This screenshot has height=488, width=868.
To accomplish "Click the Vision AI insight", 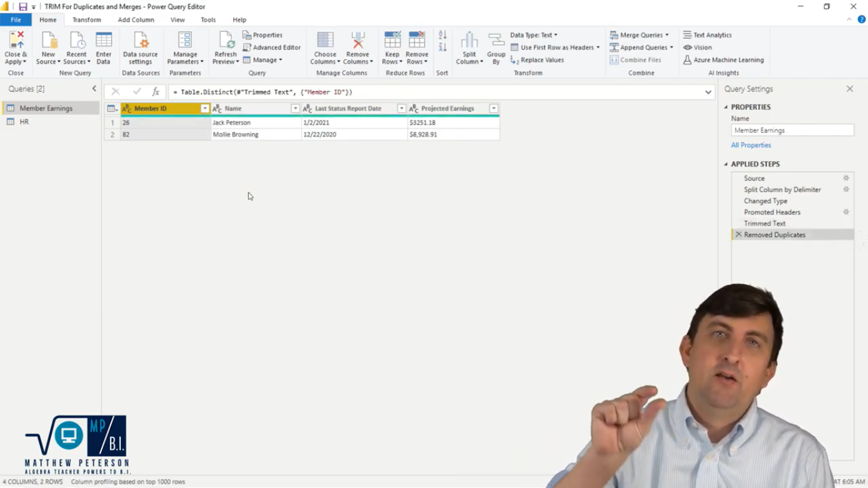I will pyautogui.click(x=698, y=48).
